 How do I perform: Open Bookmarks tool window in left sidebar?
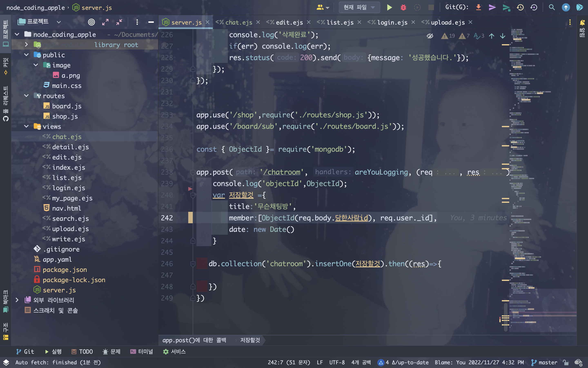(x=6, y=301)
